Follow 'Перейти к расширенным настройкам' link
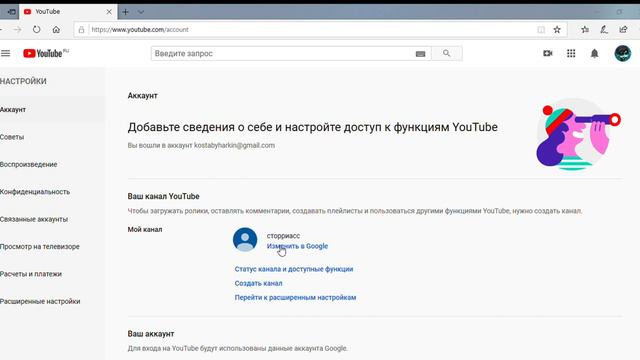The height and width of the screenshot is (360, 640). 295,298
